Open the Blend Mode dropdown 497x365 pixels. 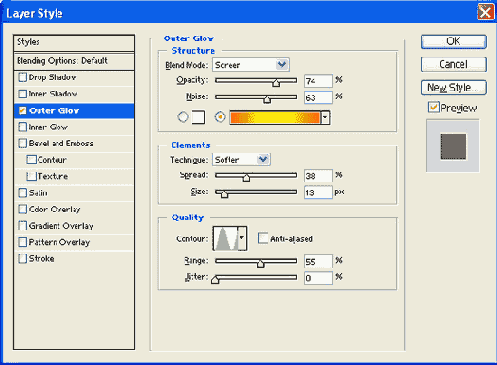251,65
